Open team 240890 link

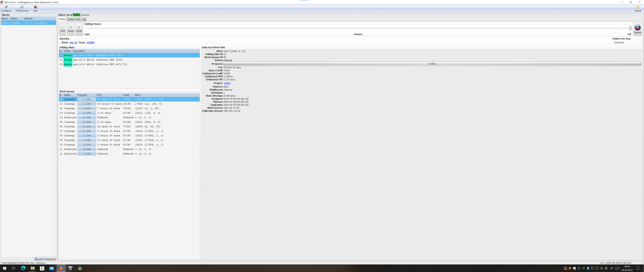click(x=90, y=43)
